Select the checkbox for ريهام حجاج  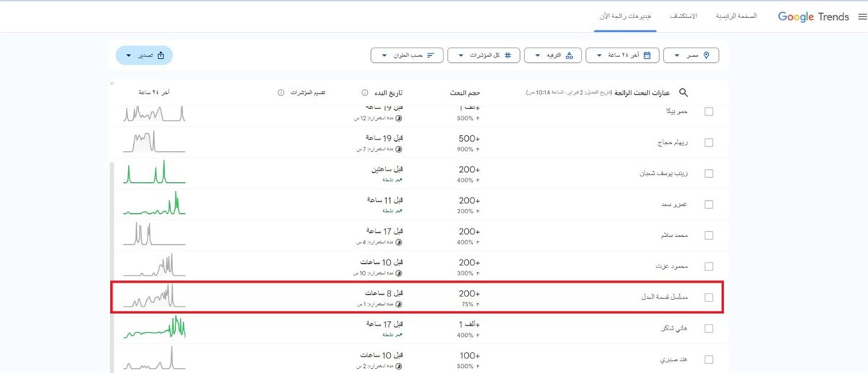coord(708,143)
